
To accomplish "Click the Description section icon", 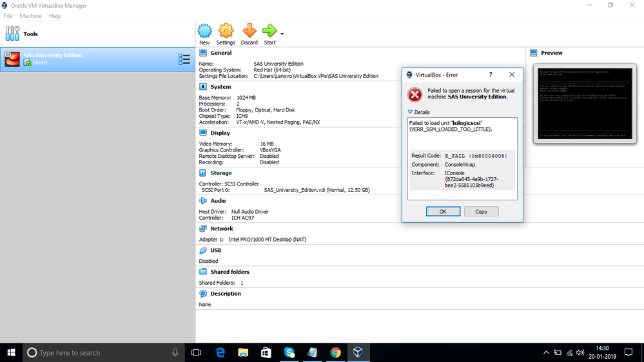I will pos(203,294).
